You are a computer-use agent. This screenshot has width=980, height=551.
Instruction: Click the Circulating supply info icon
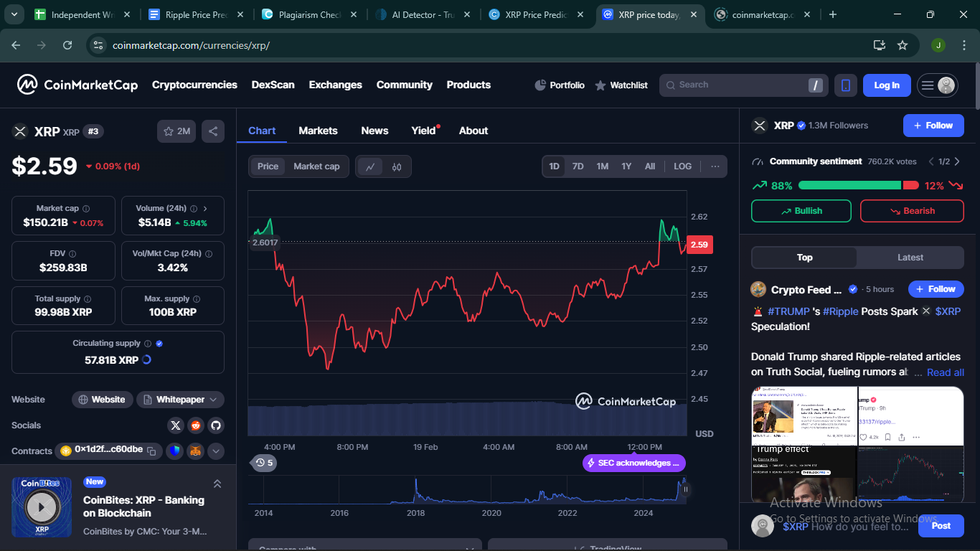coord(148,344)
